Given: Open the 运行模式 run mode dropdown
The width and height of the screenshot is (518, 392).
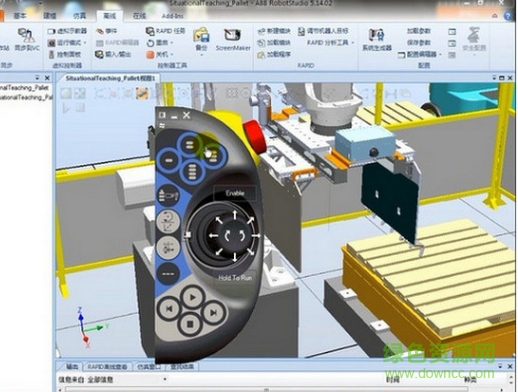Looking at the screenshot, I should click(x=67, y=43).
